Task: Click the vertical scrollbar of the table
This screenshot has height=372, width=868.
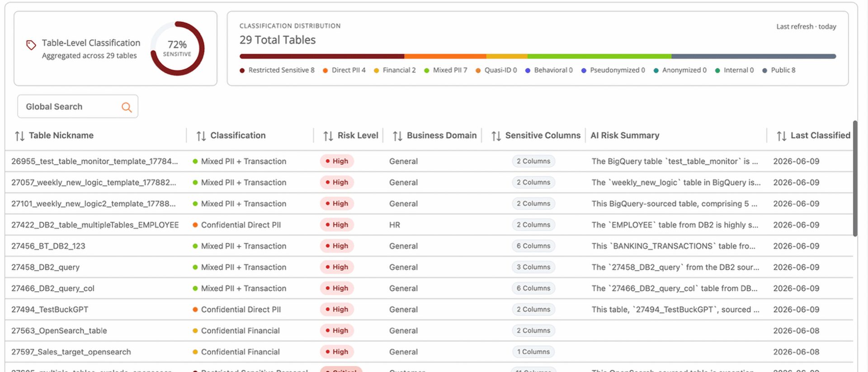Action: 855,179
